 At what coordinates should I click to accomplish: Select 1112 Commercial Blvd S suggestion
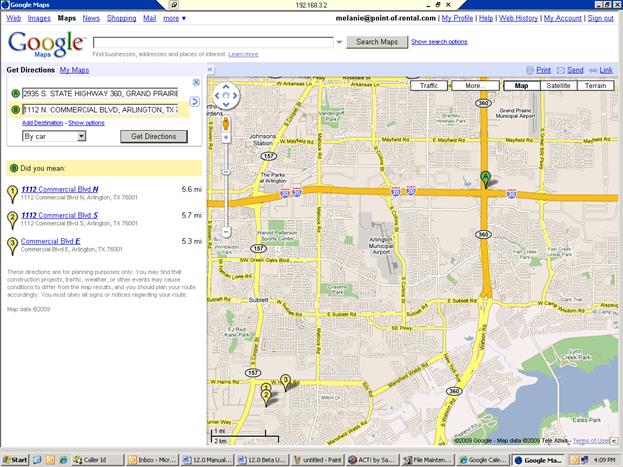coord(59,215)
